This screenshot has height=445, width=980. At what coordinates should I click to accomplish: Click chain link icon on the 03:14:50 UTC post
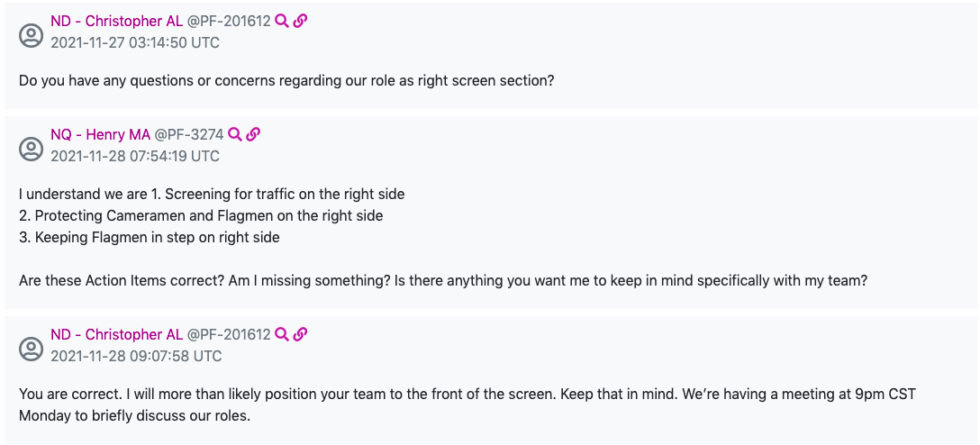click(x=301, y=21)
